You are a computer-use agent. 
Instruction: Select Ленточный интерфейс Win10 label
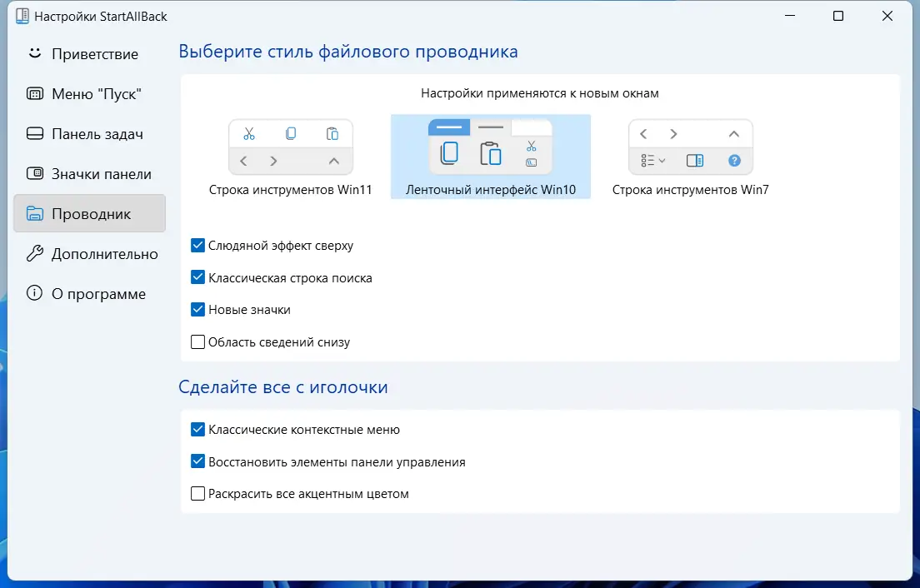click(491, 190)
